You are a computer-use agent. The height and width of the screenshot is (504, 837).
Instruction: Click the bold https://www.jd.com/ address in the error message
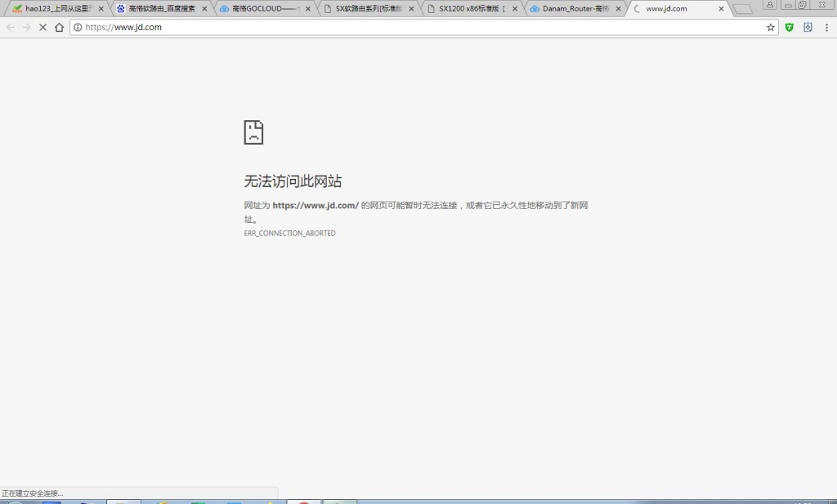(316, 205)
